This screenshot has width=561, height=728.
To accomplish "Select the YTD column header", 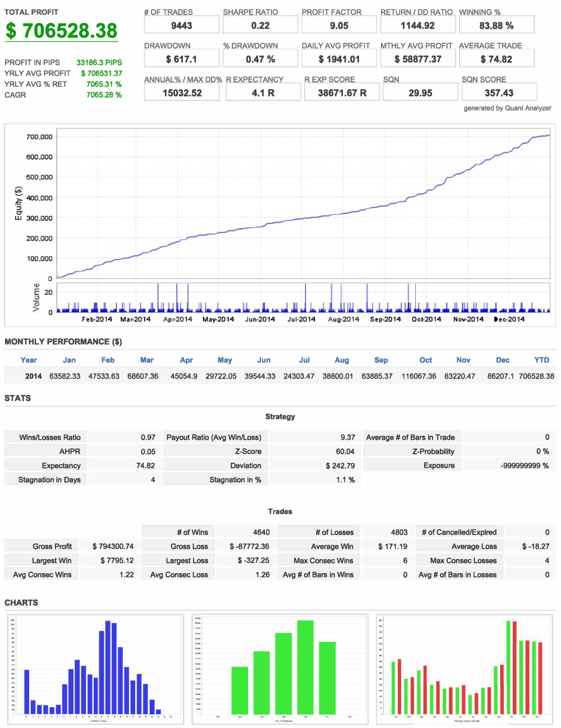I will click(x=541, y=360).
